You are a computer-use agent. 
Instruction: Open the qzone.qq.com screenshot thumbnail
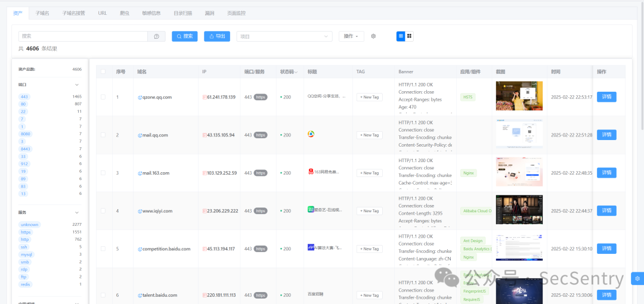pos(519,96)
